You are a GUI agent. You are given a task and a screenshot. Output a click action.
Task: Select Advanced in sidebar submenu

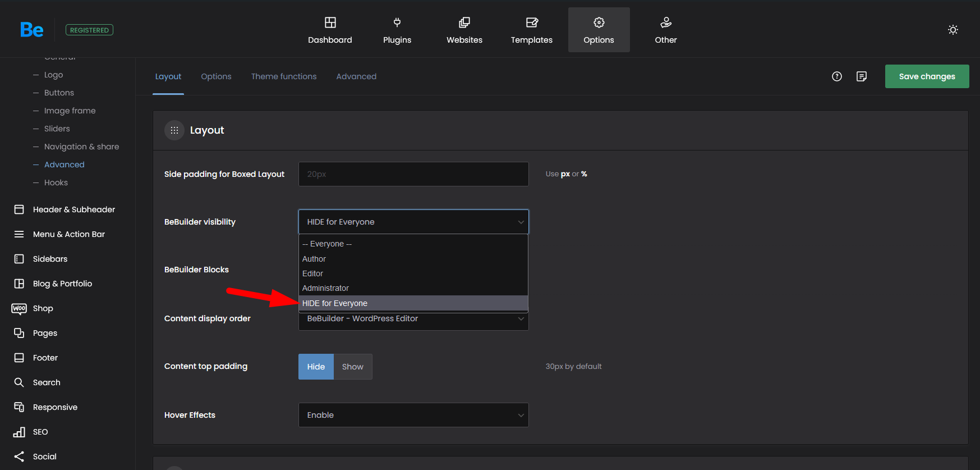coord(64,165)
